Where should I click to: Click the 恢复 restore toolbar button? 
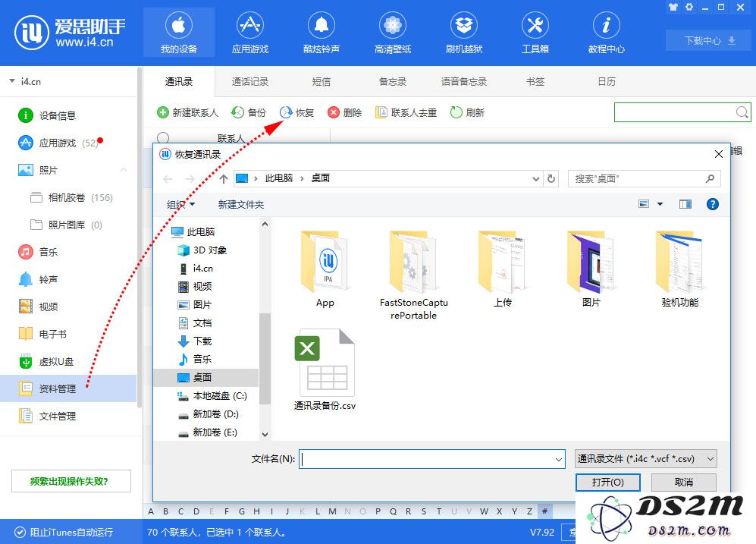pos(296,112)
